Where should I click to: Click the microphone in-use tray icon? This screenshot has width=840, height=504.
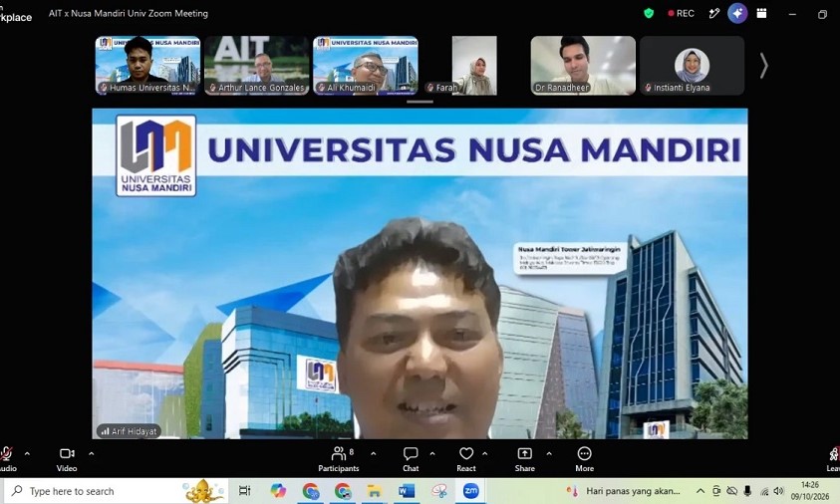pos(748,491)
